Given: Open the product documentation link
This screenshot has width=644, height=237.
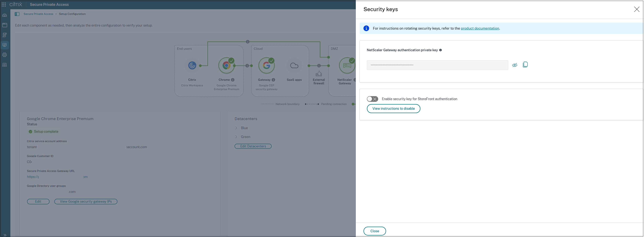Looking at the screenshot, I should click(480, 28).
